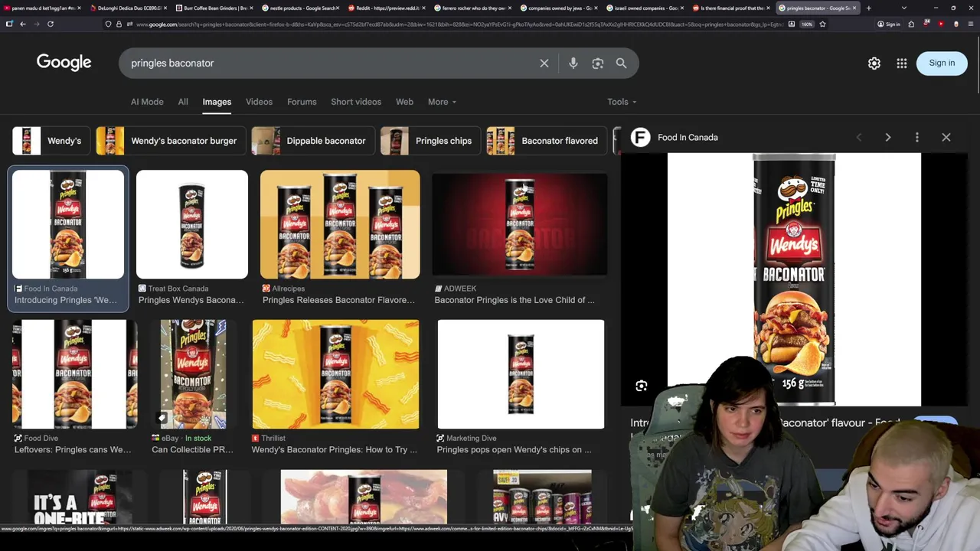Switch to Forums tab

point(302,102)
